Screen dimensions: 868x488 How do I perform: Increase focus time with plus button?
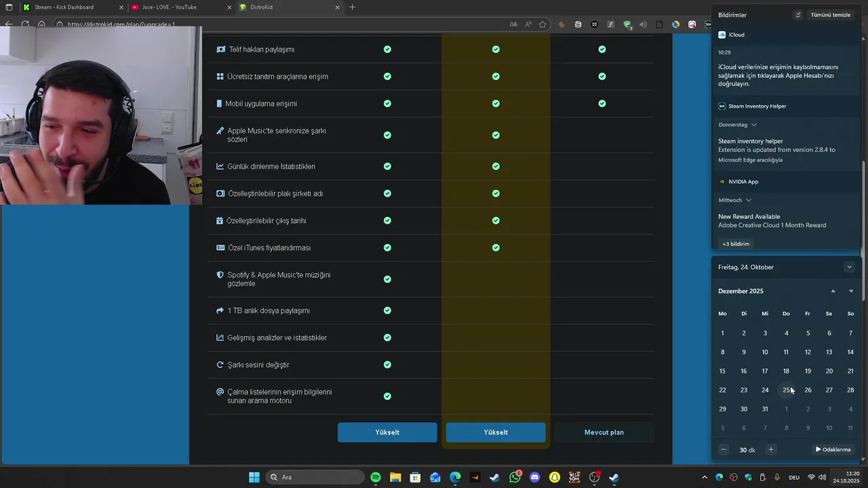click(770, 449)
